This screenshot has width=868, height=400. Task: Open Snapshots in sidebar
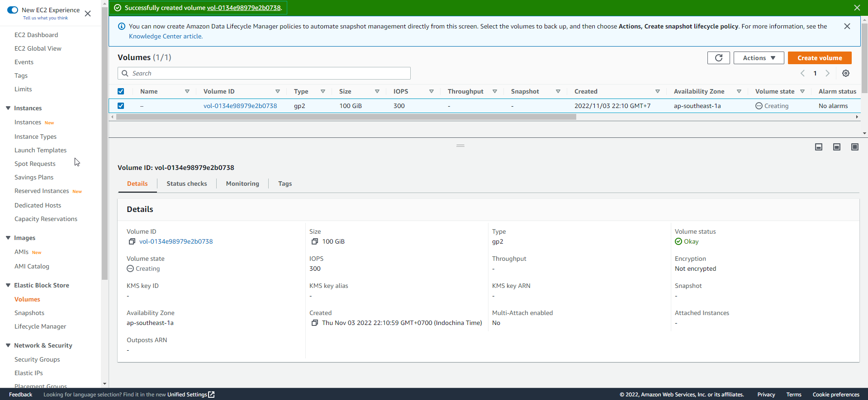pos(29,313)
